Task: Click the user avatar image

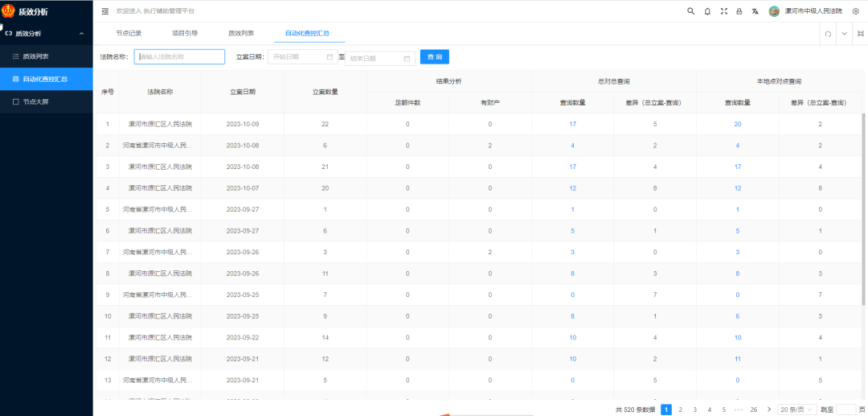Action: 774,11
